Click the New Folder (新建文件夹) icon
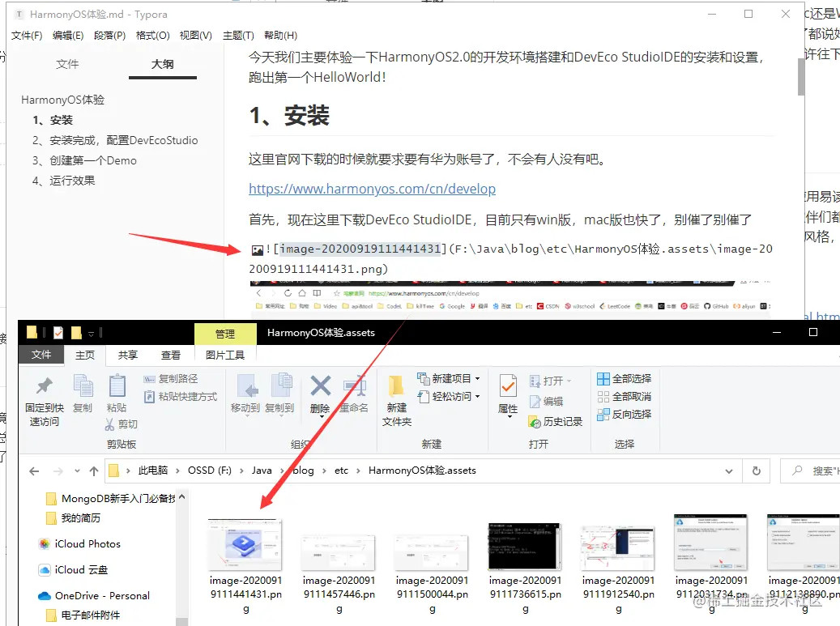The width and height of the screenshot is (840, 626). tap(396, 385)
